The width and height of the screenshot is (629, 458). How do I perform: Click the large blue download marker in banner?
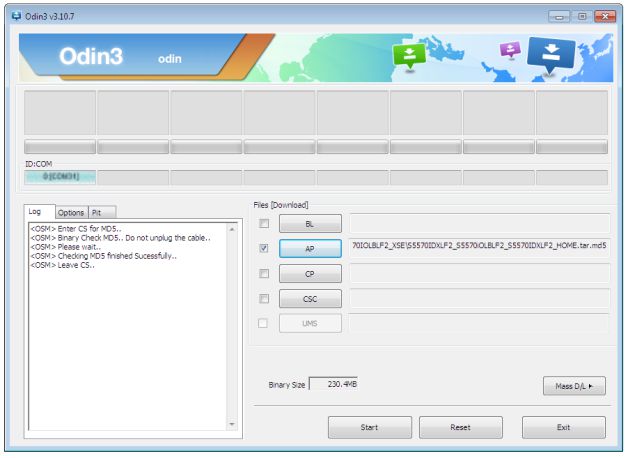551,55
